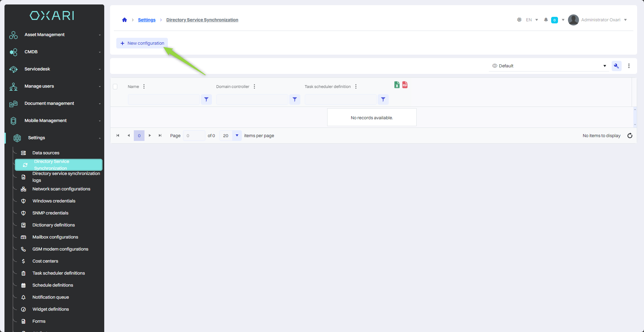Viewport: 644px width, 332px height.
Task: Export table to Excel icon
Action: [x=397, y=85]
